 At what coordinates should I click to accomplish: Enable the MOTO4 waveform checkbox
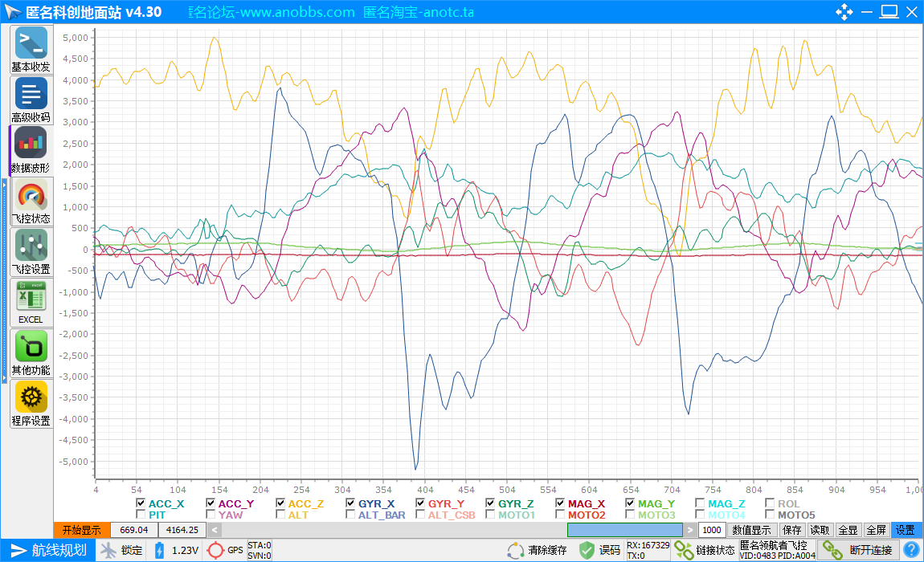[x=700, y=515]
